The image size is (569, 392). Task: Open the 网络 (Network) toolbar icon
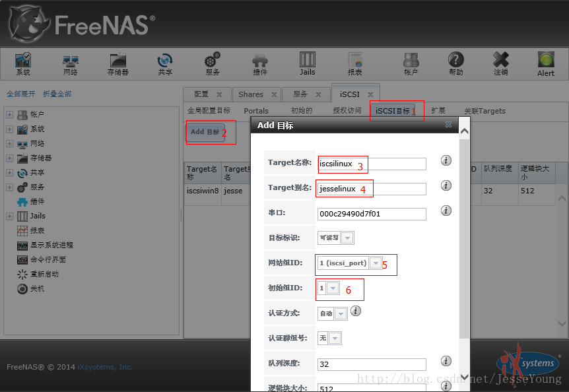click(x=71, y=64)
